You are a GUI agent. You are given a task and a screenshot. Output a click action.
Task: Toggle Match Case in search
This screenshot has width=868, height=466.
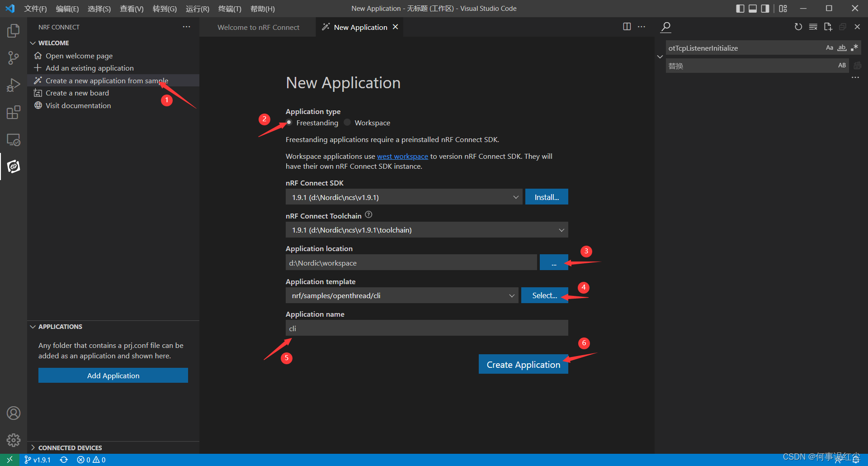click(x=830, y=48)
